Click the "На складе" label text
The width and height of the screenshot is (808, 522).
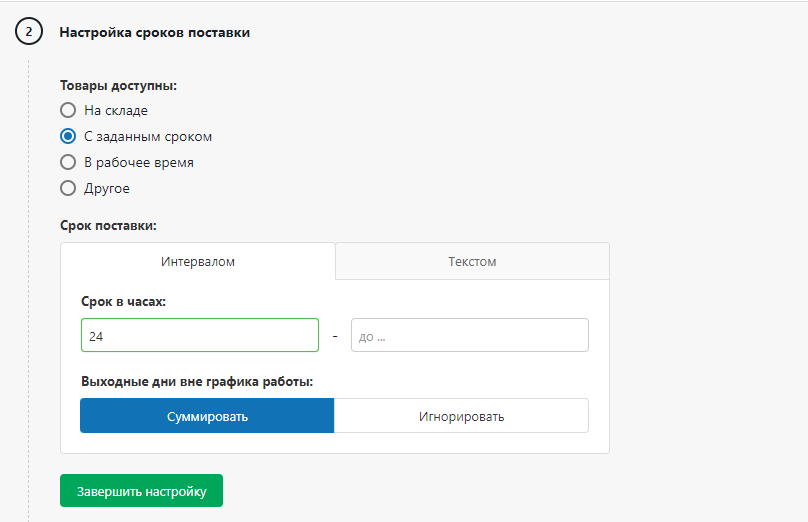[x=116, y=110]
